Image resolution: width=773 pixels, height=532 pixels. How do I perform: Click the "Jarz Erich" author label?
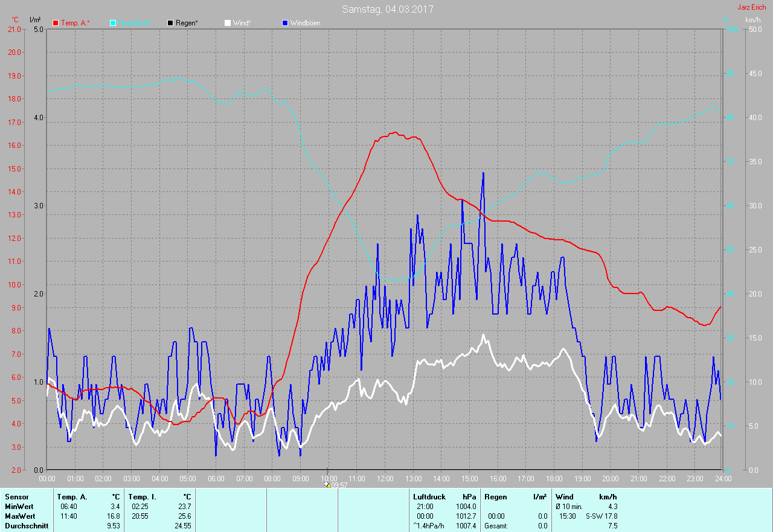tap(752, 7)
